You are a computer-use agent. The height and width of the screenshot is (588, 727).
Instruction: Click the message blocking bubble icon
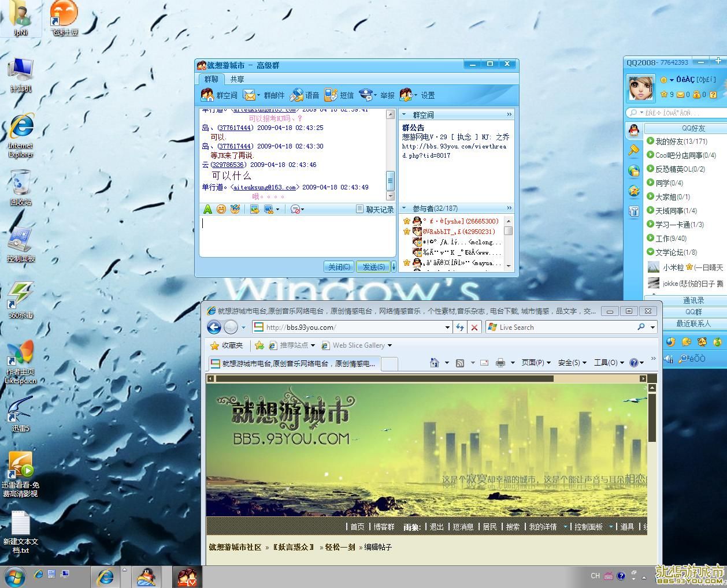coord(295,209)
